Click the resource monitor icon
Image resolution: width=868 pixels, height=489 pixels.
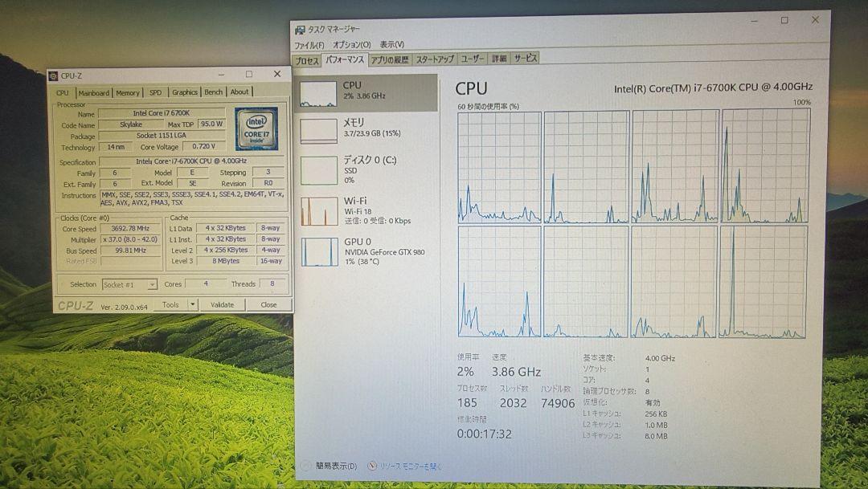373,467
